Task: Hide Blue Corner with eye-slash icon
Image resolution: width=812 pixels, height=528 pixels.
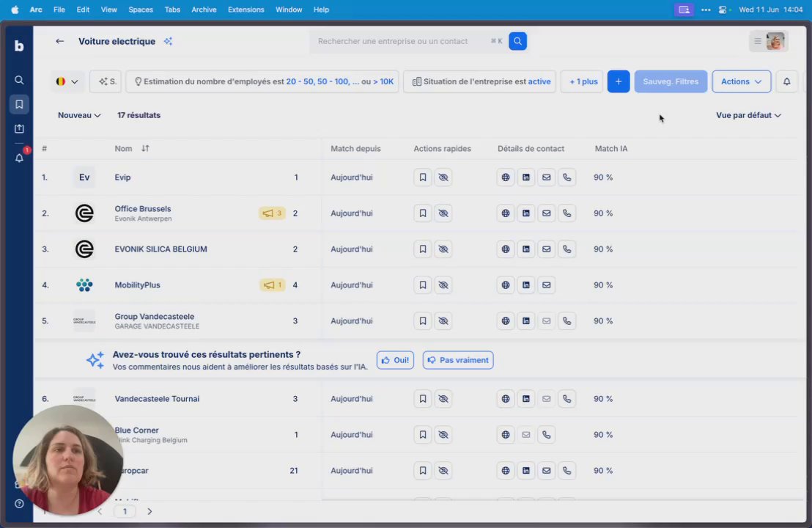Action: click(x=443, y=435)
